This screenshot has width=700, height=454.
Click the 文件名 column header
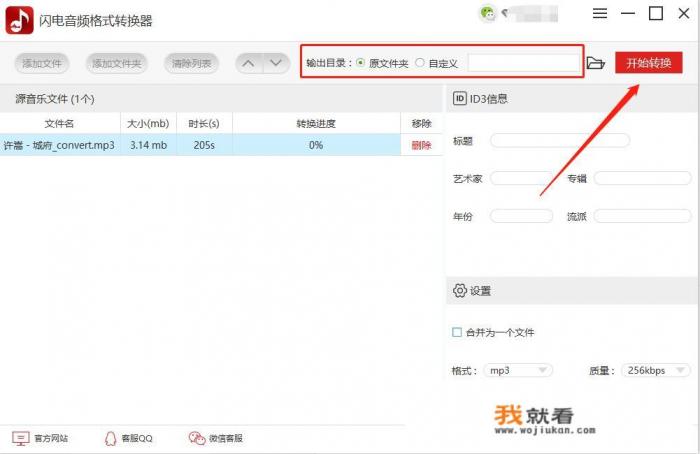point(60,123)
